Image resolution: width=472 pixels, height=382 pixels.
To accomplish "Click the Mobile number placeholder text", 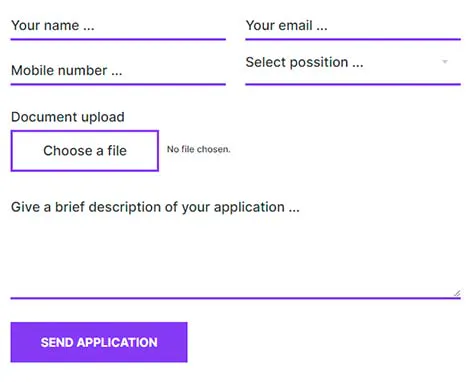I will [67, 70].
